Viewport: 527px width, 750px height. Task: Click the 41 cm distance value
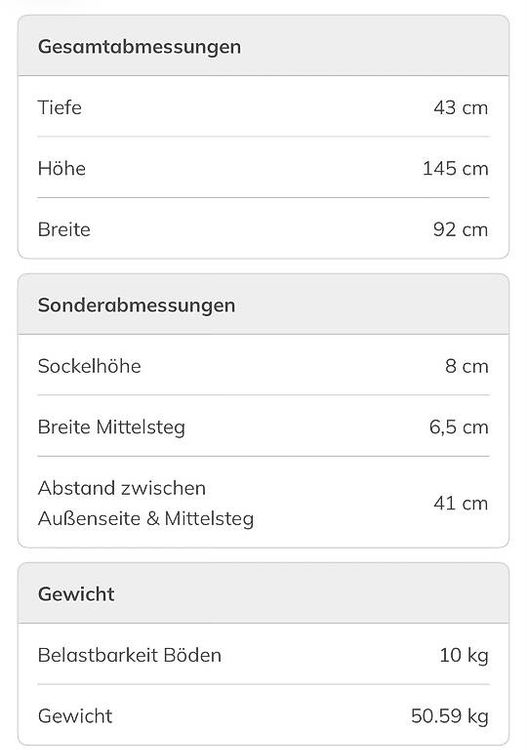(461, 503)
